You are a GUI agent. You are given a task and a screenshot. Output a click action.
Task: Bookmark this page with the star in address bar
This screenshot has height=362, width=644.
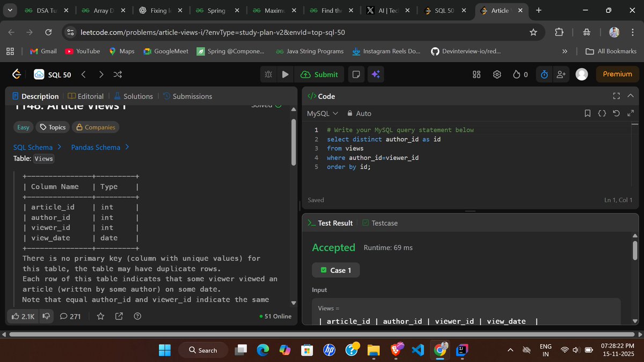(x=533, y=32)
